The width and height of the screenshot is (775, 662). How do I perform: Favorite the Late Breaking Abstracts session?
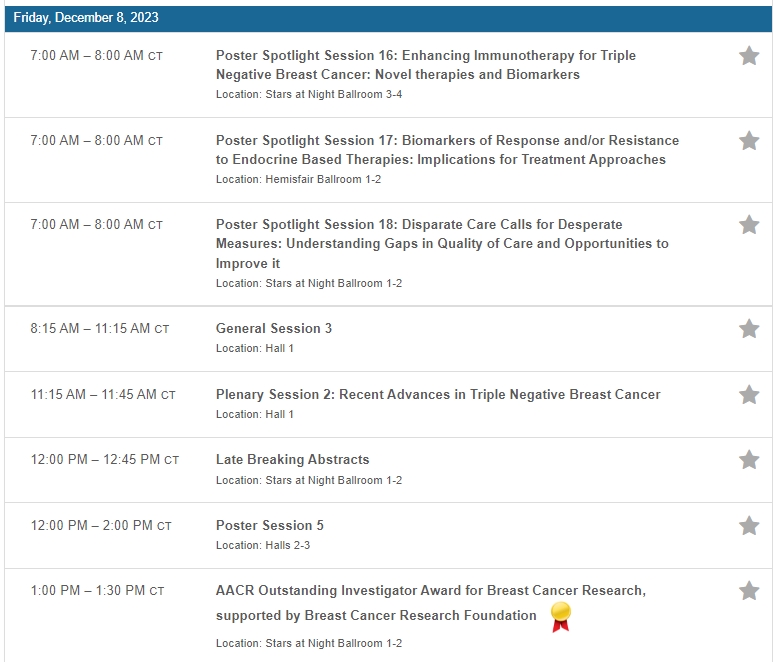749,460
